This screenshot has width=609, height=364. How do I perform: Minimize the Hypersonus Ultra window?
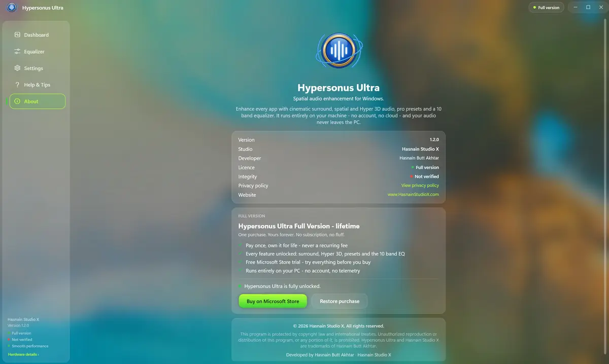[x=576, y=7]
